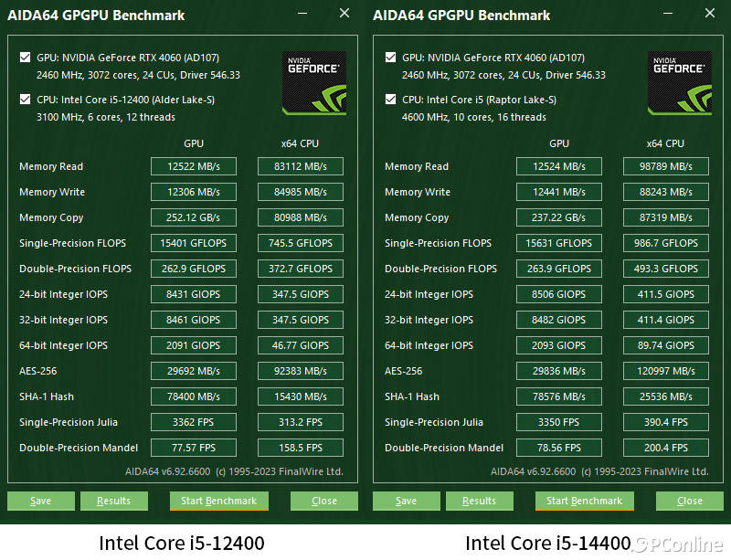This screenshot has height=560, width=731.
Task: Select right window Memory Read 98789 MB/s
Action: click(x=666, y=166)
